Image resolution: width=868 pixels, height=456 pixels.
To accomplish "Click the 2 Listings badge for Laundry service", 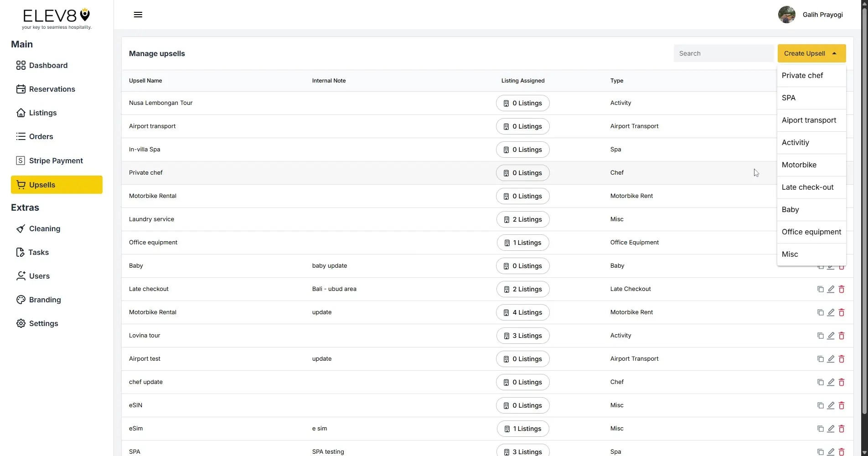I will pyautogui.click(x=523, y=219).
